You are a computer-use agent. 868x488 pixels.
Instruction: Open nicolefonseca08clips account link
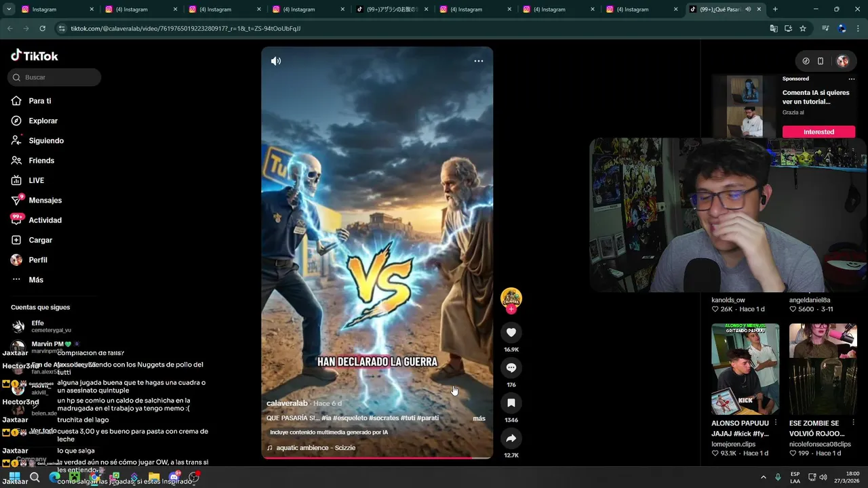820,444
